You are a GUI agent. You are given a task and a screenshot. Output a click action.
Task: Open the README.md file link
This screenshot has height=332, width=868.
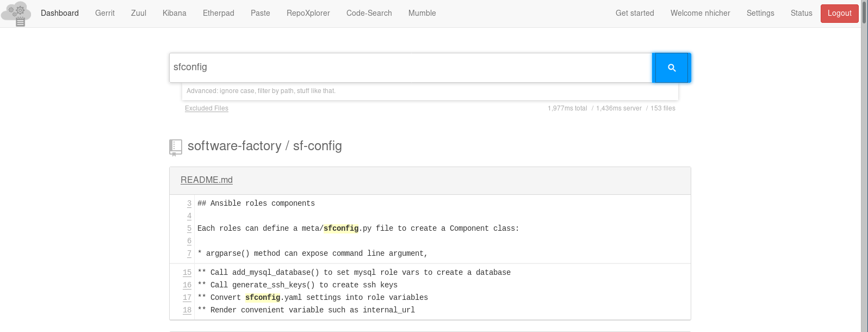point(207,180)
